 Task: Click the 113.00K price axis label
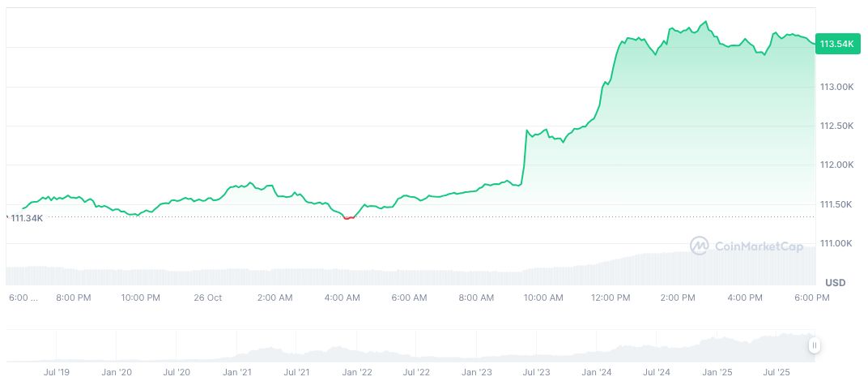pyautogui.click(x=837, y=87)
